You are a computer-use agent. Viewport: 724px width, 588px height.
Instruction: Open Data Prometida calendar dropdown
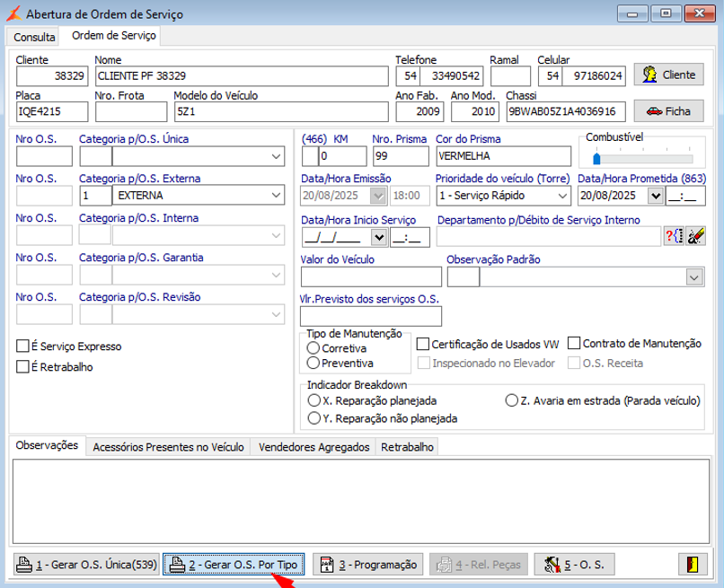click(656, 196)
